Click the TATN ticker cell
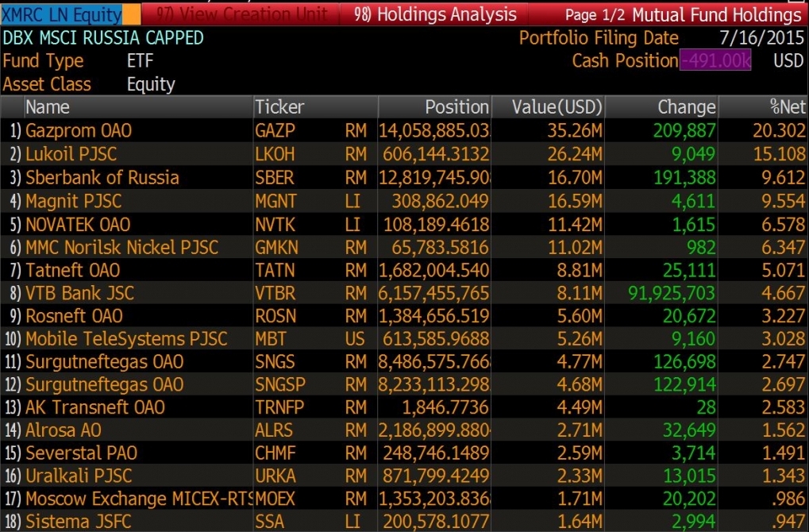Image resolution: width=809 pixels, height=532 pixels. click(275, 270)
